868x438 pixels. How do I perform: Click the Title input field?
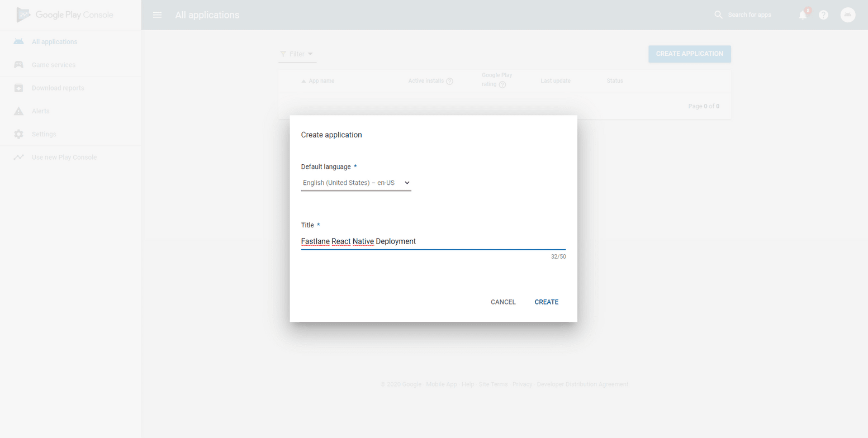pos(433,241)
